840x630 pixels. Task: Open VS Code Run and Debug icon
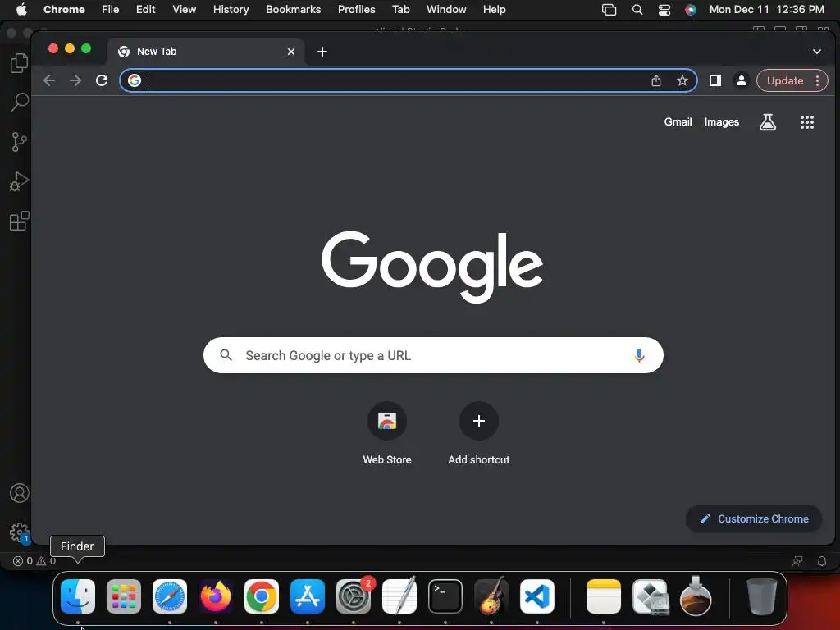coord(20,181)
